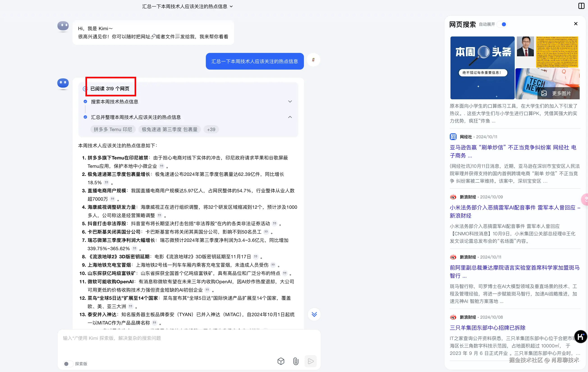
Task: Click the scroll-to-bottom double chevron button
Action: coord(314,314)
